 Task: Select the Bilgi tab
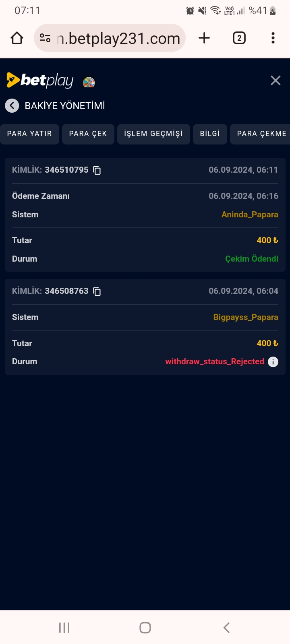coord(210,134)
